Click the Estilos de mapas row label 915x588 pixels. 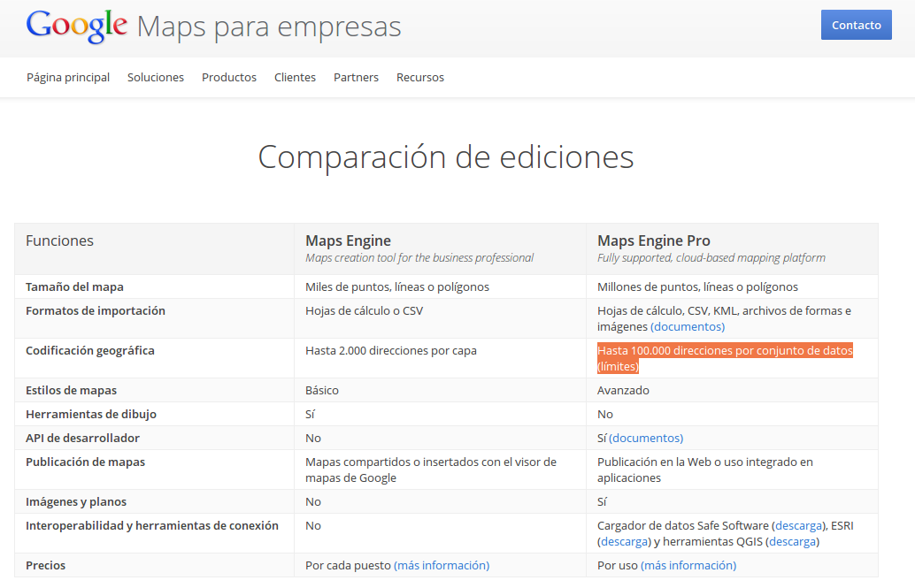tap(71, 390)
